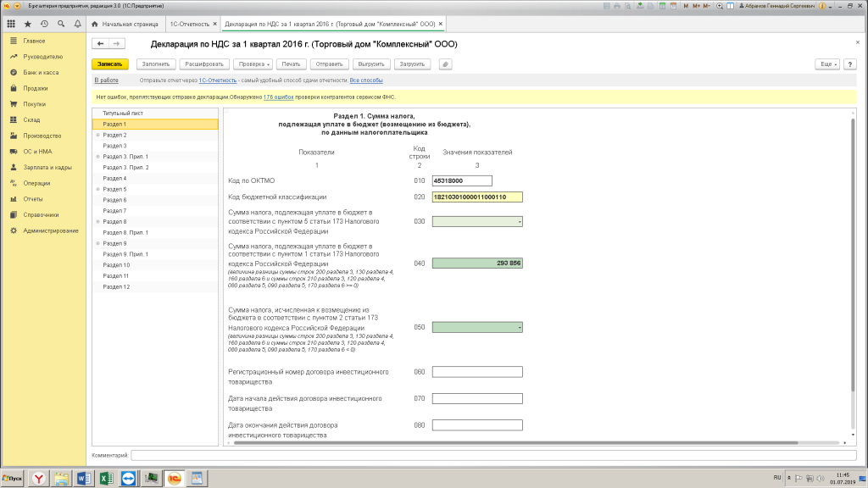Click the horizontal scrollbar of the form
Viewport: 868px width, 488px height.
515,442
